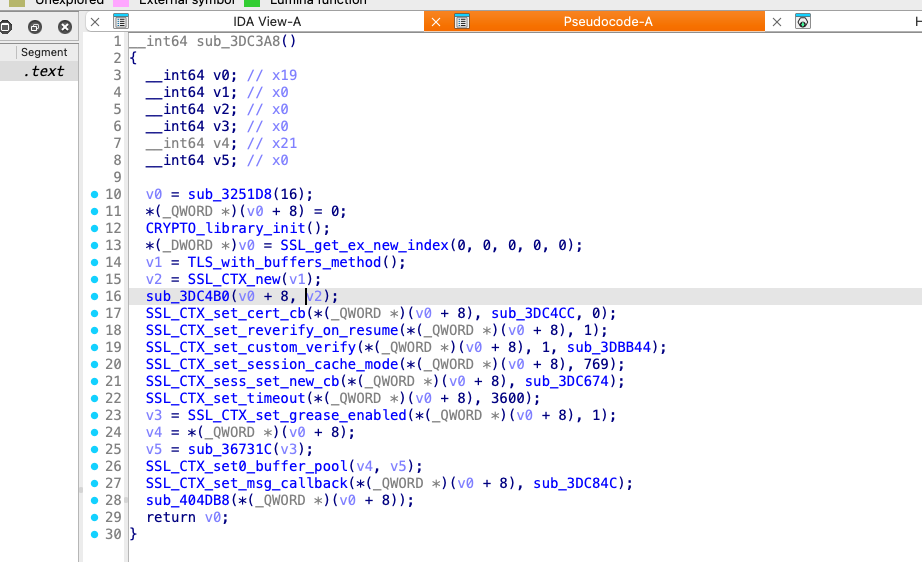The height and width of the screenshot is (562, 922).
Task: Click the third tab's view icon
Action: pos(803,22)
